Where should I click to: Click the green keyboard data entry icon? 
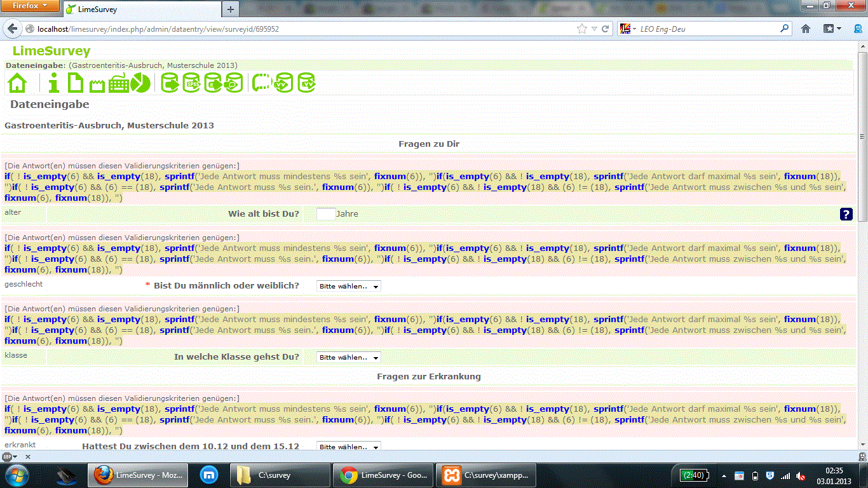click(x=119, y=83)
